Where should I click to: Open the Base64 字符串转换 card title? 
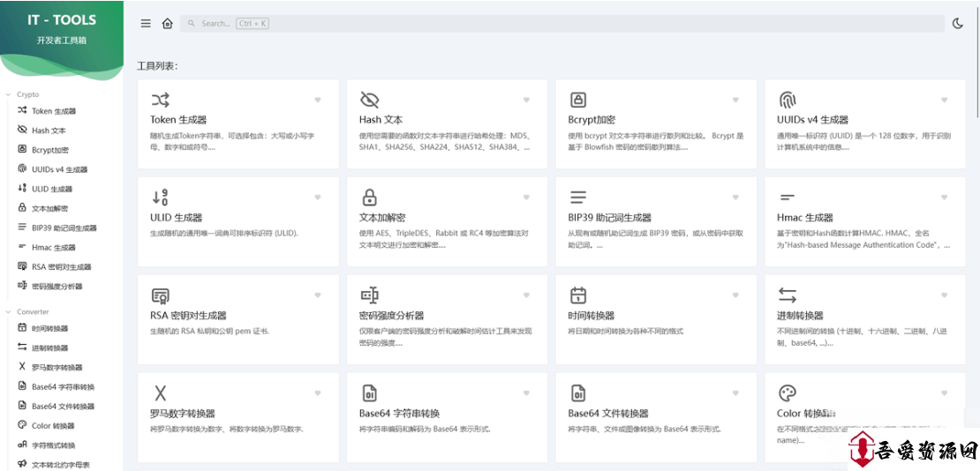[x=399, y=414]
